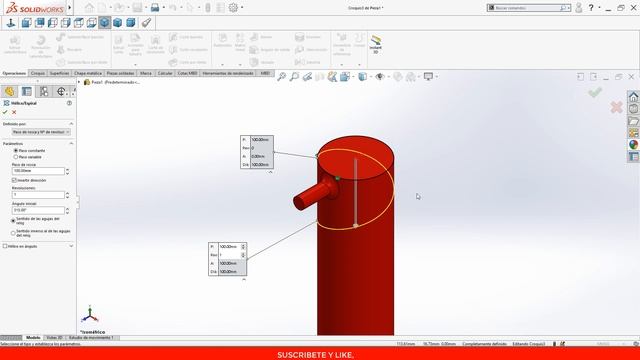This screenshot has width=640, height=360.
Task: Click the Section View icon in heads-up toolbar
Action: pyautogui.click(x=320, y=77)
